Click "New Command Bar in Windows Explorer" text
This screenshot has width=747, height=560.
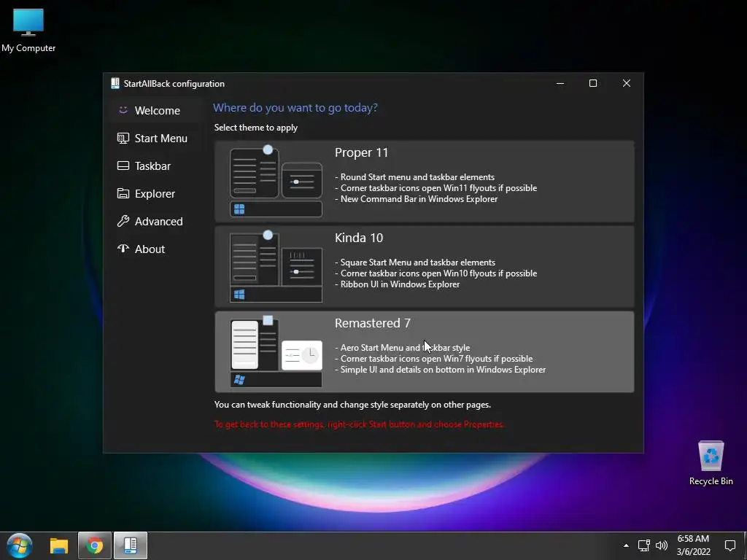[x=419, y=199]
